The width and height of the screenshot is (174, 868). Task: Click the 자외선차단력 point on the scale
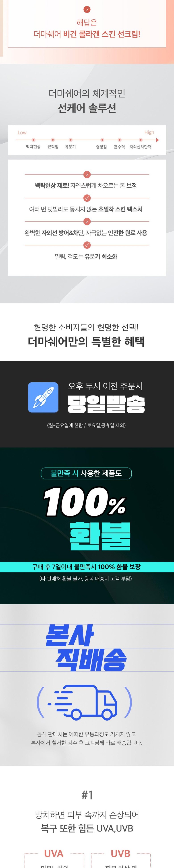[x=141, y=140]
